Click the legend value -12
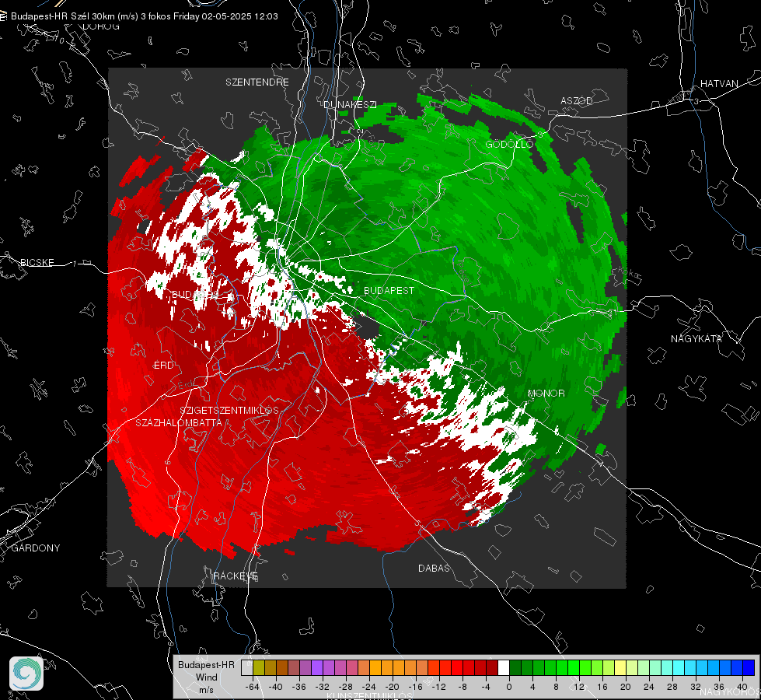The image size is (761, 700). (438, 687)
